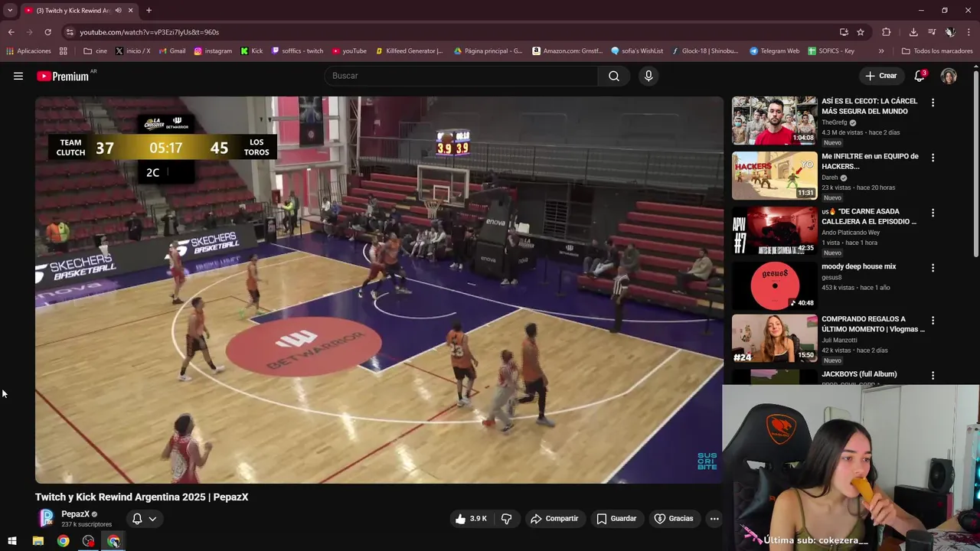Open the install app icon in address bar
The image size is (980, 551).
coord(844,32)
